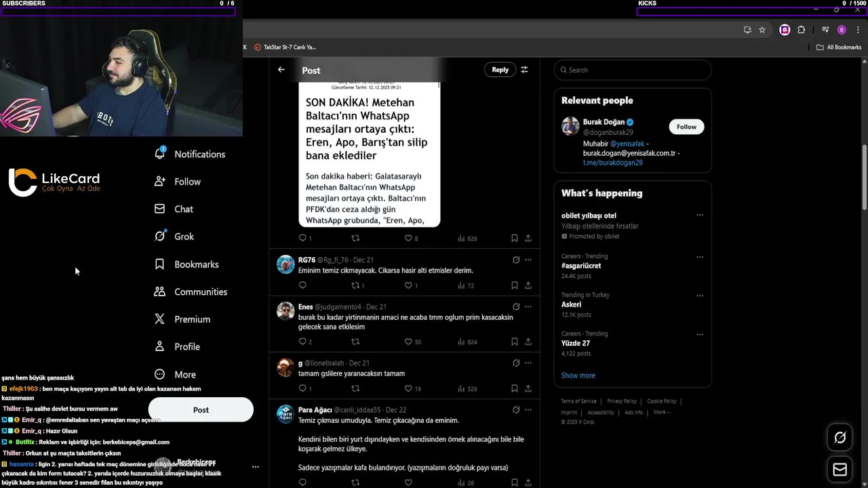
Task: Open more options for Yüzde 27 trend
Action: [700, 334]
